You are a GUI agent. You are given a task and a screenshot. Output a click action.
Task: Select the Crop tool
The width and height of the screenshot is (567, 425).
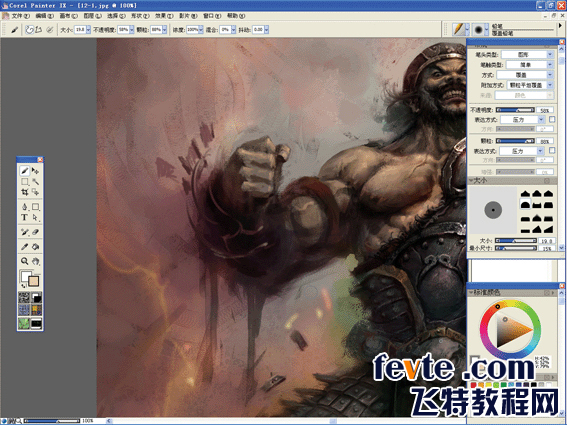coord(25,192)
